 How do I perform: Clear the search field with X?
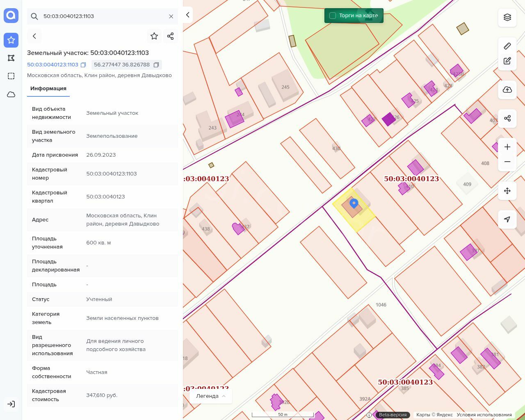[x=171, y=16]
